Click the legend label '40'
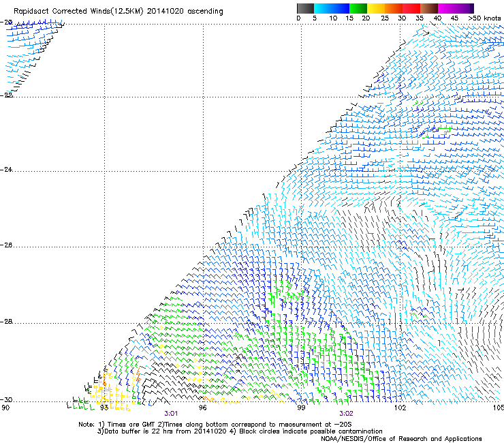Viewport: 504px width, 443px height. pos(437,18)
